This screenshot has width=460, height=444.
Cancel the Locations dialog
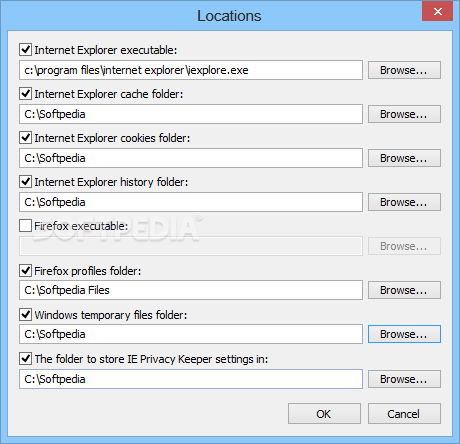click(x=404, y=414)
